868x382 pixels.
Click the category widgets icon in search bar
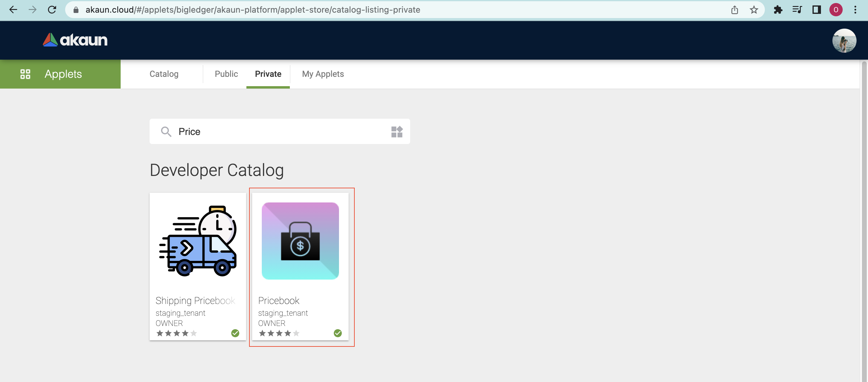[397, 132]
